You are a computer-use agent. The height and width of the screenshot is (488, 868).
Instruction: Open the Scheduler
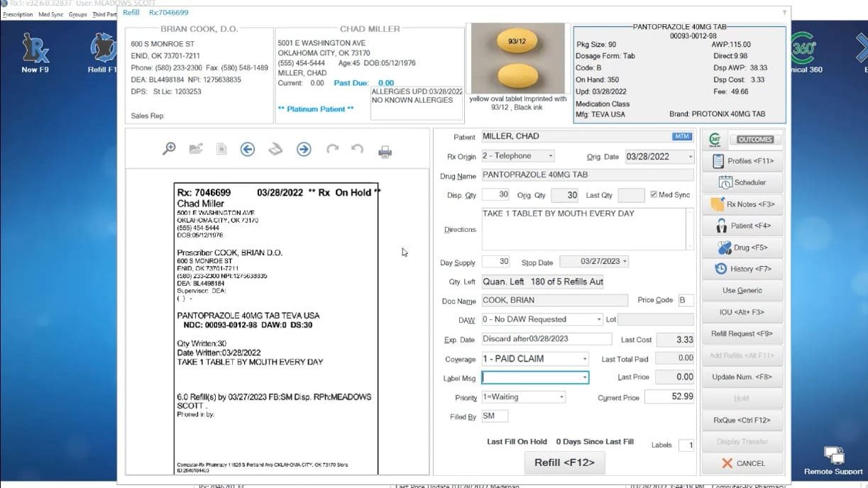pyautogui.click(x=742, y=182)
